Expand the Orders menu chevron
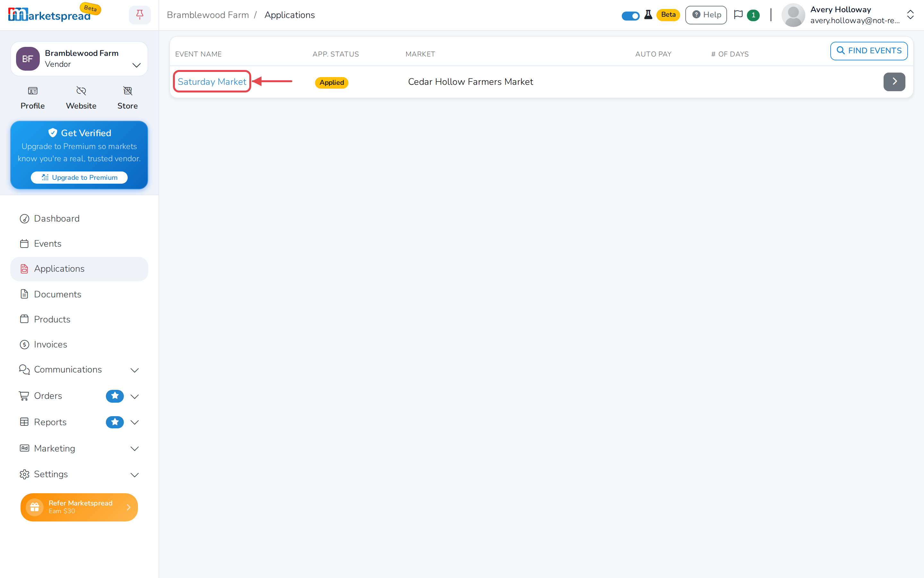 [x=134, y=397]
